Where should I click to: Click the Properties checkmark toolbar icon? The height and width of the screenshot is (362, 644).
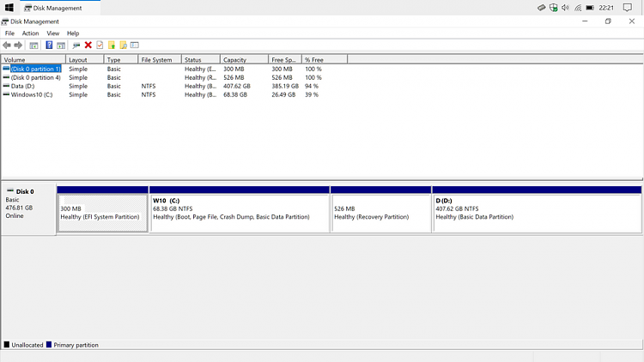[100, 45]
